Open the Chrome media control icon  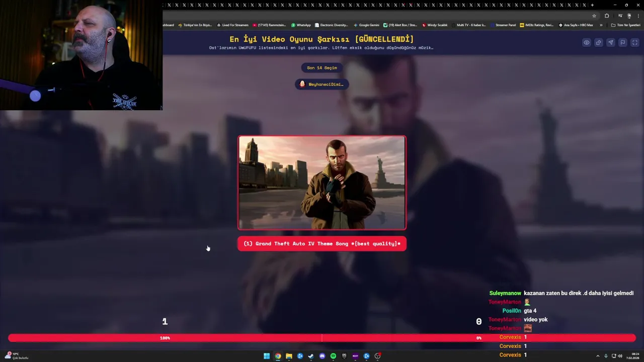[620, 16]
